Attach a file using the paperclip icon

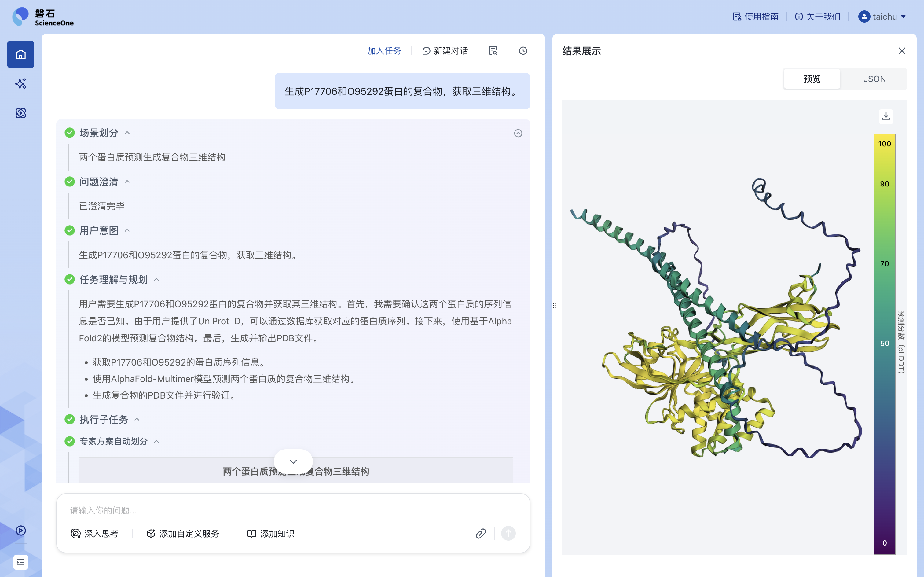coord(480,533)
